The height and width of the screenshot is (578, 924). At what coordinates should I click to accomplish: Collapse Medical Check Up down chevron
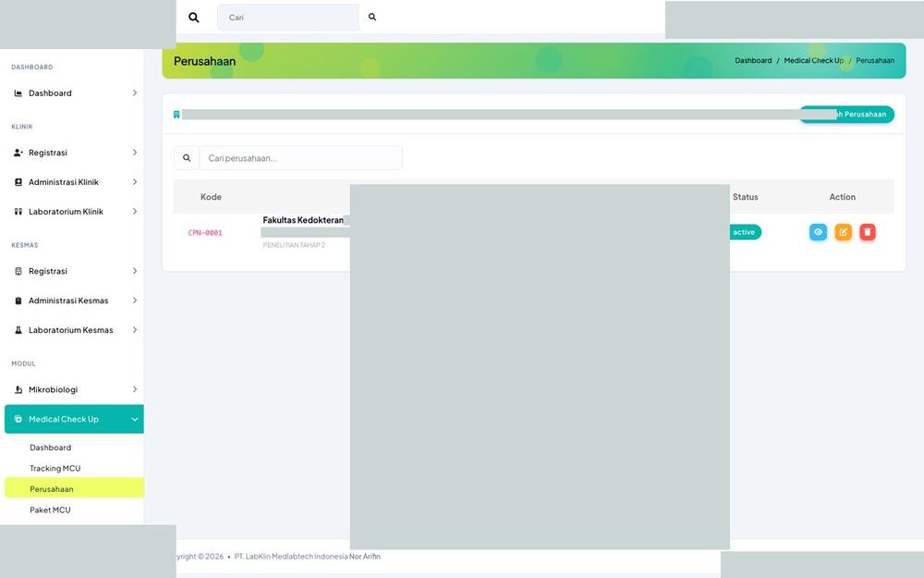pos(134,419)
